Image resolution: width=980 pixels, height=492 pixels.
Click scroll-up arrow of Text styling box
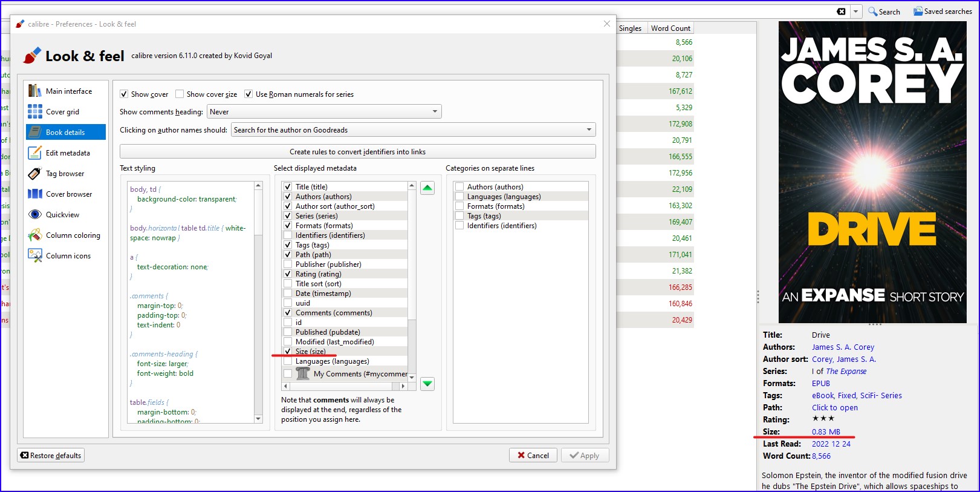[258, 186]
